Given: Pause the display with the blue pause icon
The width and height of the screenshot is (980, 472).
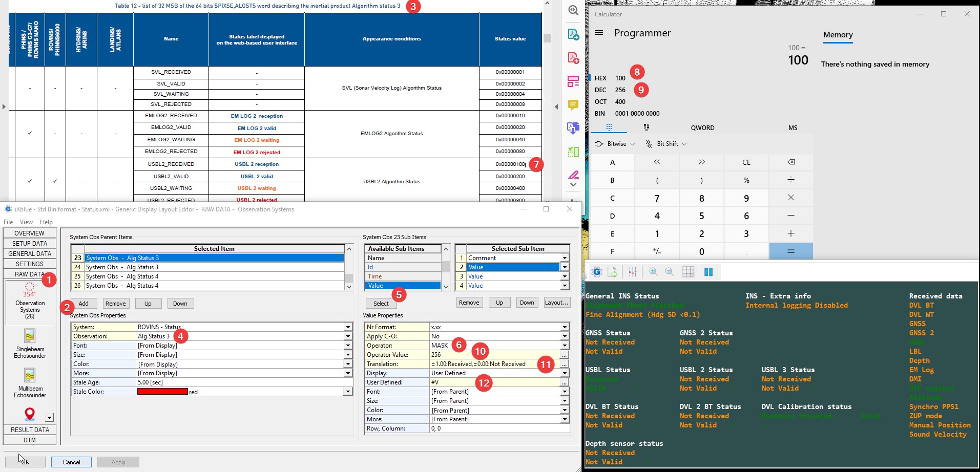Looking at the screenshot, I should click(708, 272).
